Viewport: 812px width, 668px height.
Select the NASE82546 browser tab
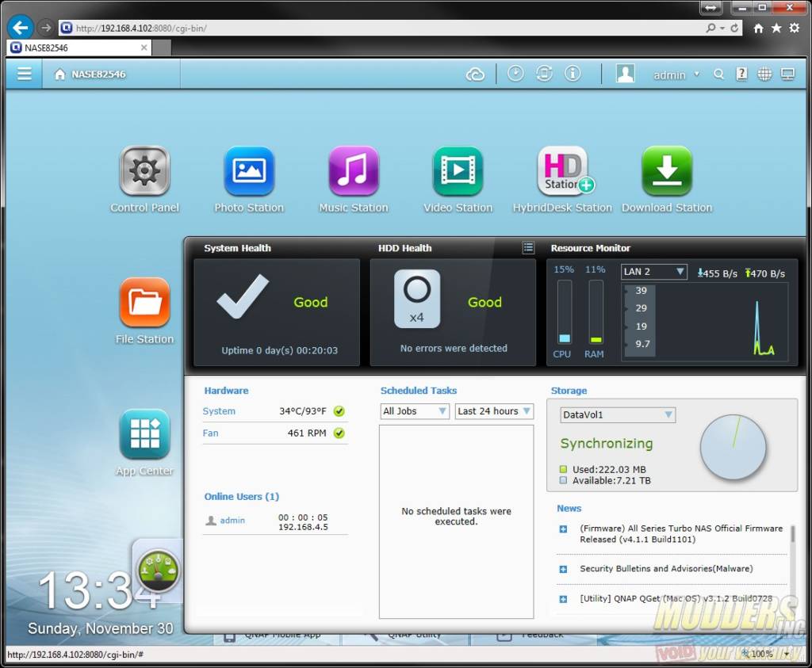pyautogui.click(x=79, y=48)
